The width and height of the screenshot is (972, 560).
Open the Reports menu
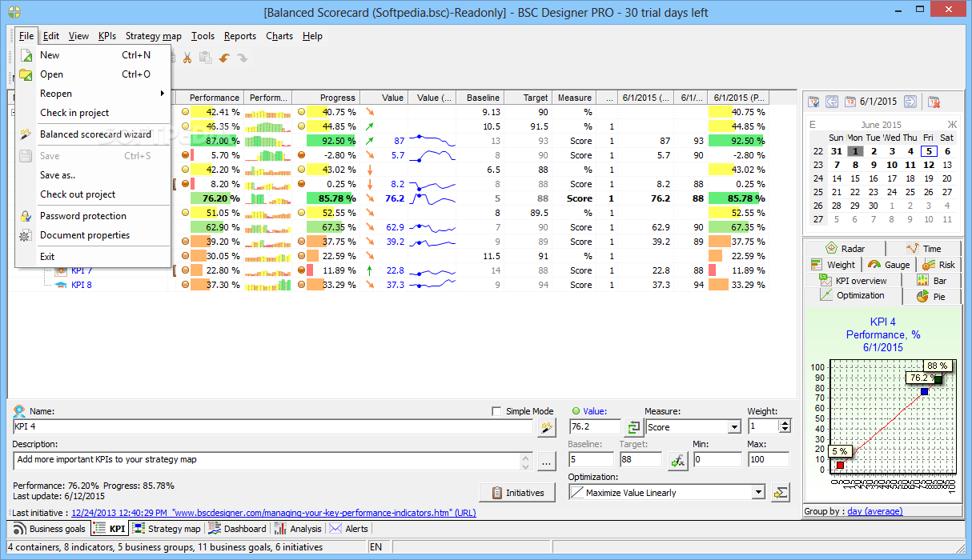(240, 36)
